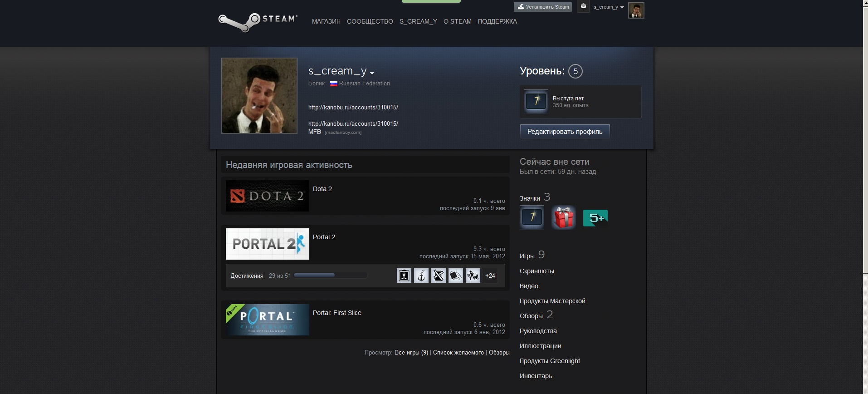This screenshot has width=868, height=394.
Task: Open the Инвентарь inventory link
Action: point(536,376)
